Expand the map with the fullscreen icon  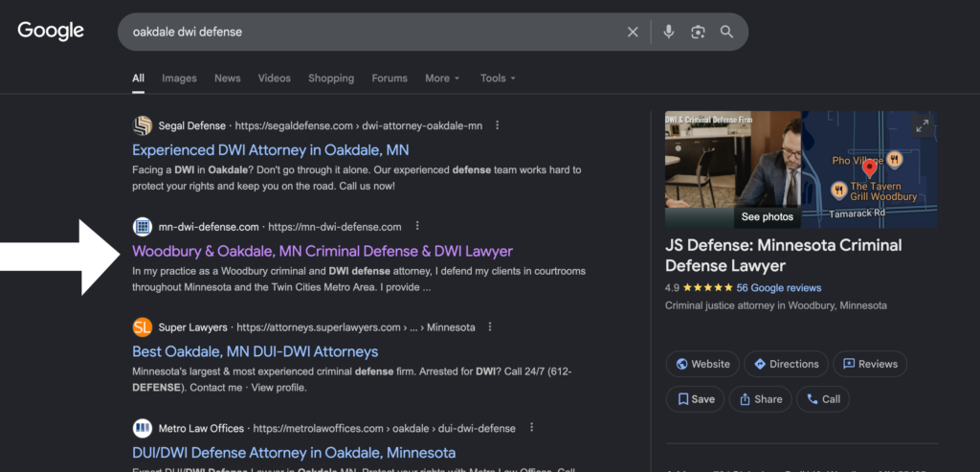pos(922,125)
